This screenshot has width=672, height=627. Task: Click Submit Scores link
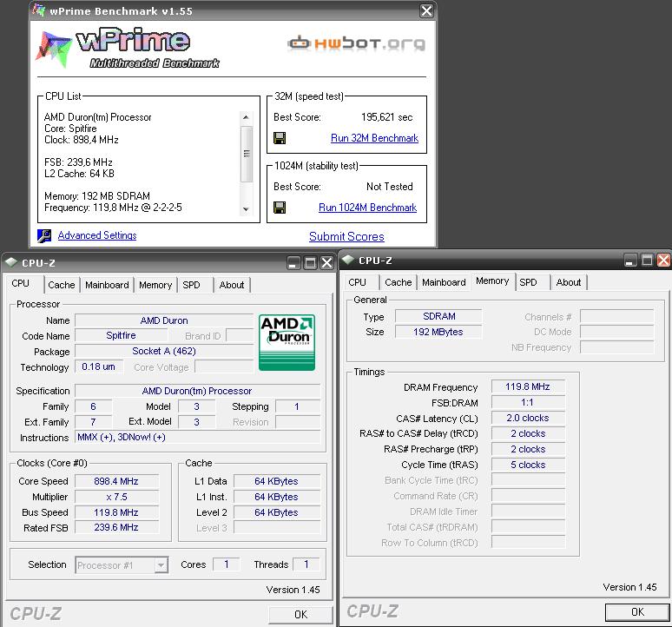tap(346, 236)
